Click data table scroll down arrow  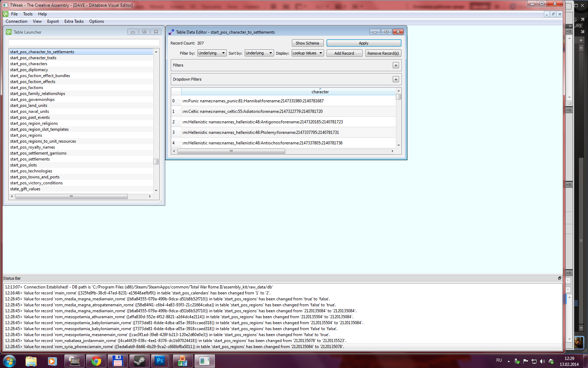click(398, 145)
